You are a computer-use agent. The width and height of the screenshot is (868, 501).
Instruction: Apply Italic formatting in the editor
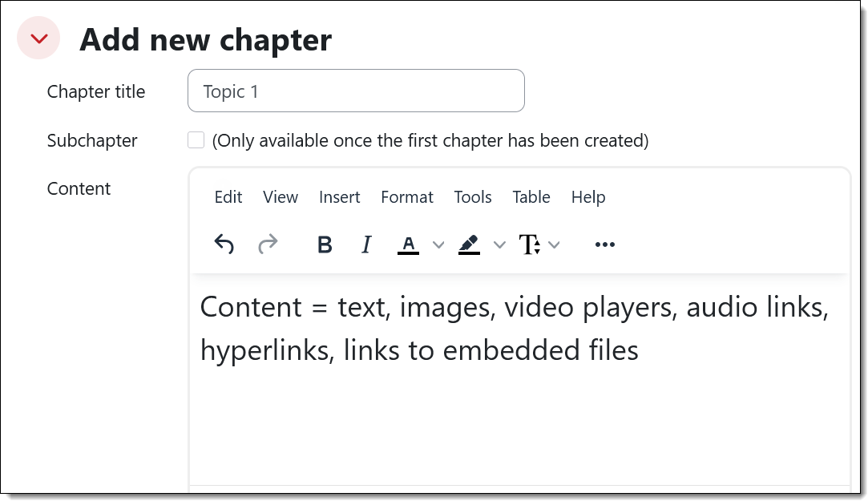coord(365,244)
